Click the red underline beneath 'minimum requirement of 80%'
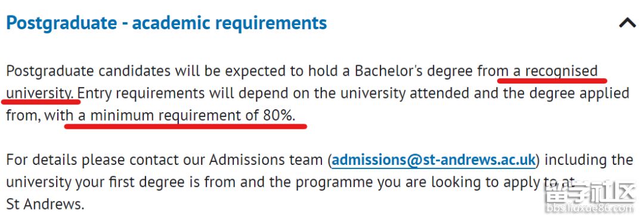 click(x=185, y=127)
